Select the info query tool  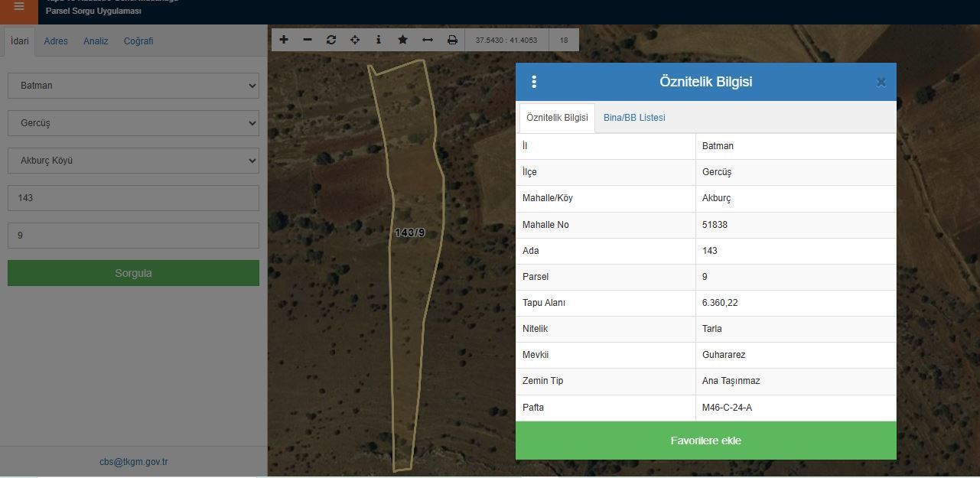click(x=379, y=40)
